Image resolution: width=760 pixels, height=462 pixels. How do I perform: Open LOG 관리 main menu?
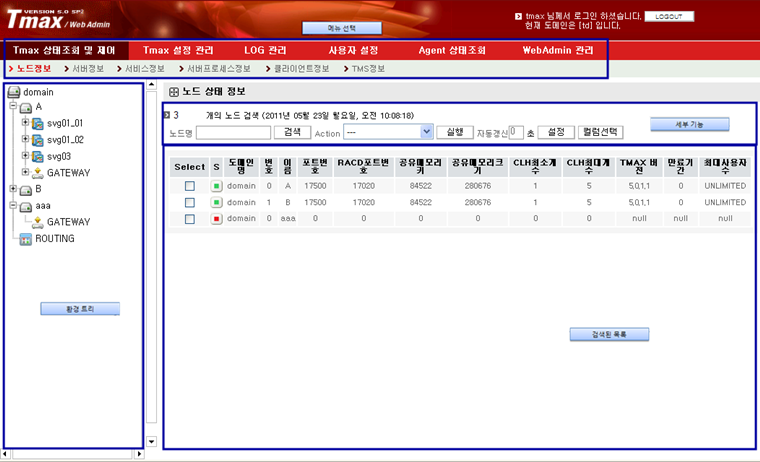pos(265,50)
